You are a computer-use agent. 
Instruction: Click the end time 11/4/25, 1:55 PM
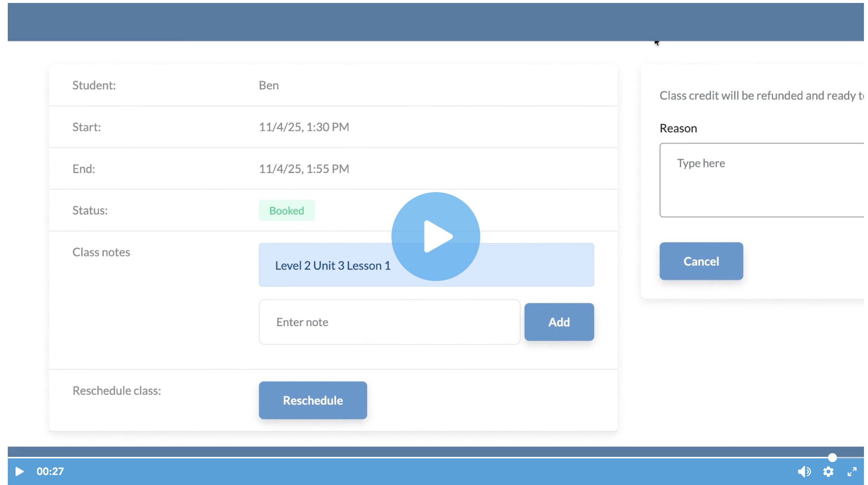pyautogui.click(x=304, y=169)
